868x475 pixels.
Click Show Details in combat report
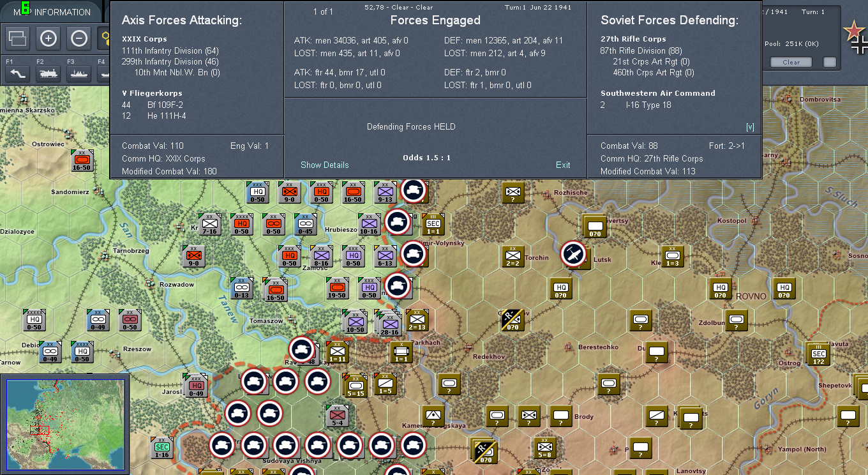(x=324, y=165)
